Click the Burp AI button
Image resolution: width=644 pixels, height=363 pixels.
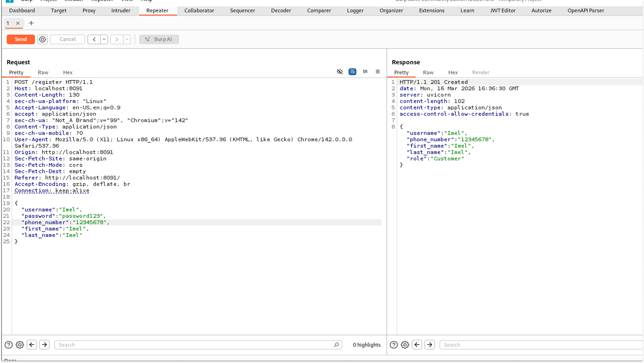(159, 39)
